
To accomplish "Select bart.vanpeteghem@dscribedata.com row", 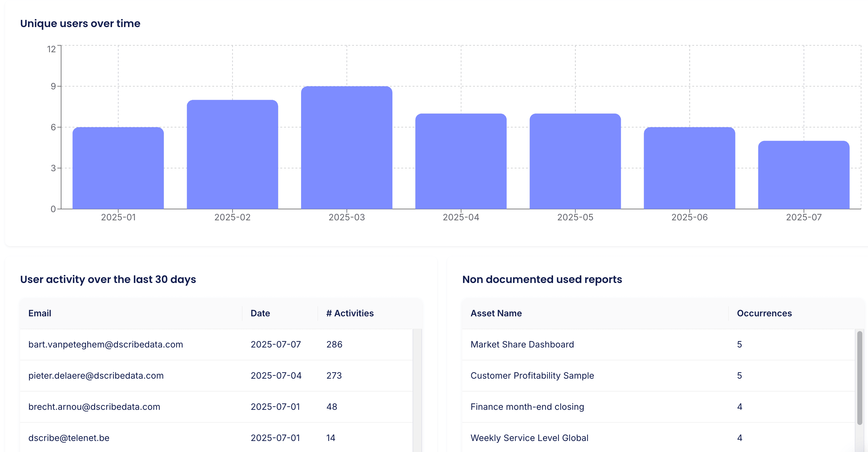I will click(x=106, y=344).
